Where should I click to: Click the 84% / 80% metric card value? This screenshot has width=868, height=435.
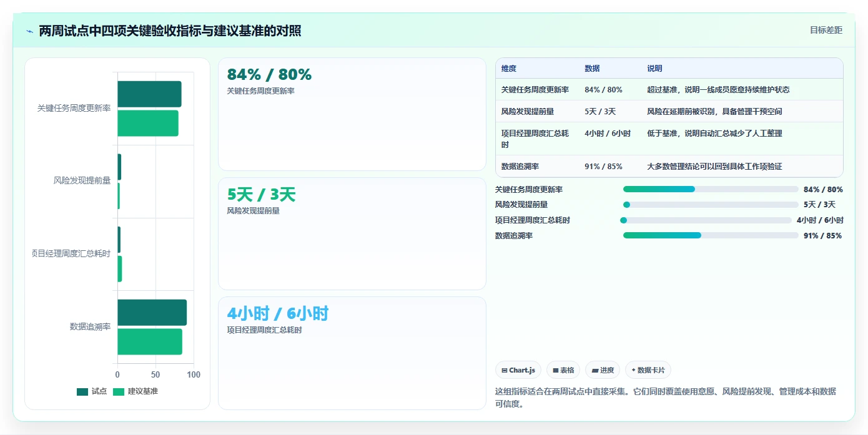(269, 74)
